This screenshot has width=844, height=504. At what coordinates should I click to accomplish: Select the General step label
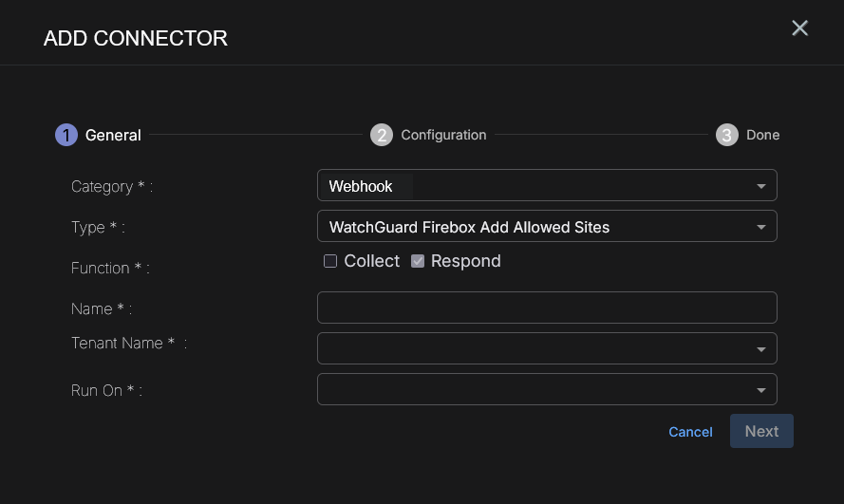(113, 135)
